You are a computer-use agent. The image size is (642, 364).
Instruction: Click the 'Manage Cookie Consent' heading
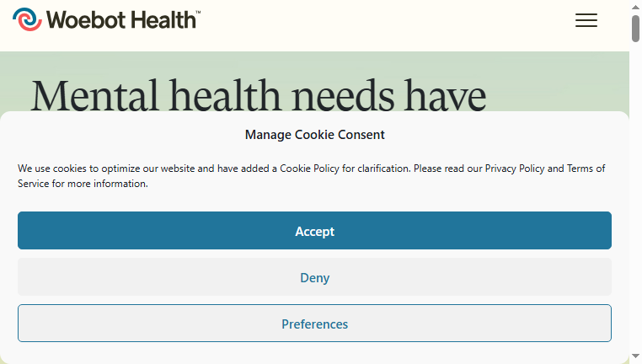pyautogui.click(x=314, y=135)
